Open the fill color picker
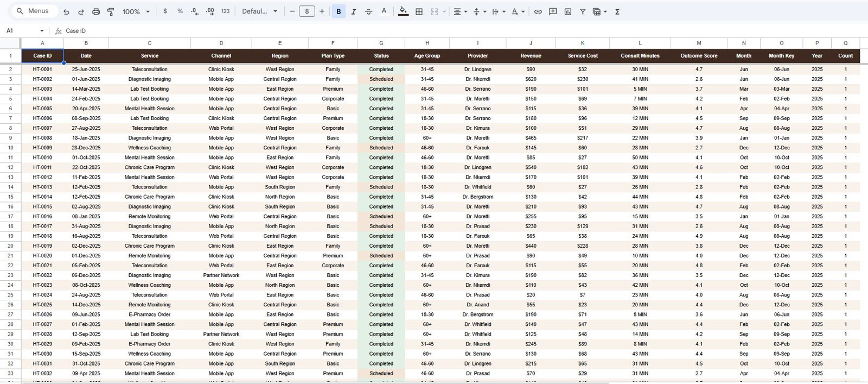This screenshot has width=868, height=384. [x=403, y=11]
